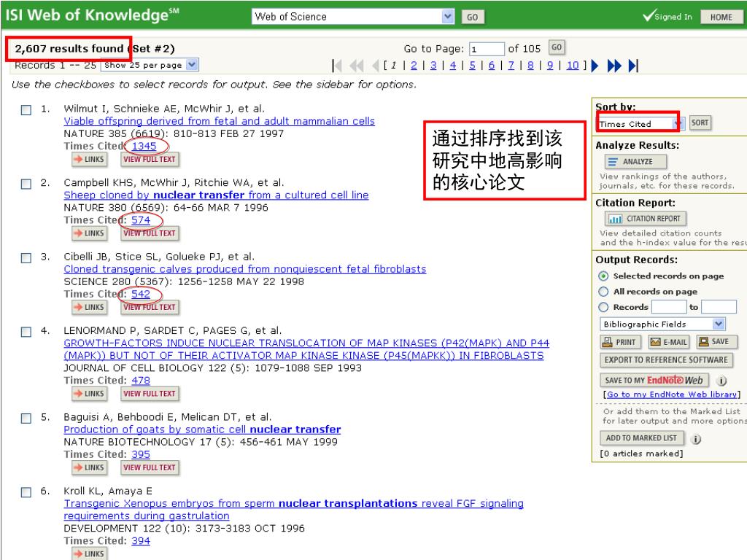
Task: Open the Sort by 'Times Cited' dropdown
Action: coord(640,124)
